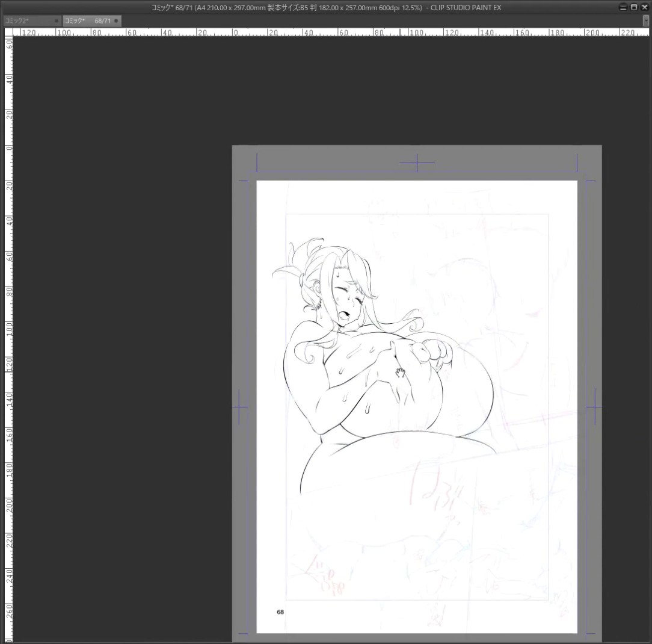The height and width of the screenshot is (644, 652).
Task: Maximize the Clip Studio Paint window
Action: coord(634,7)
